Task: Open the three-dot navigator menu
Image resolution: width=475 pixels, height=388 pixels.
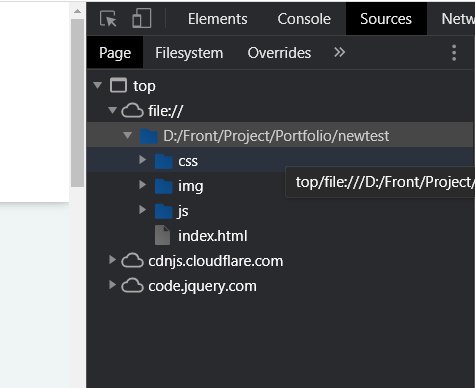Action: [x=454, y=53]
